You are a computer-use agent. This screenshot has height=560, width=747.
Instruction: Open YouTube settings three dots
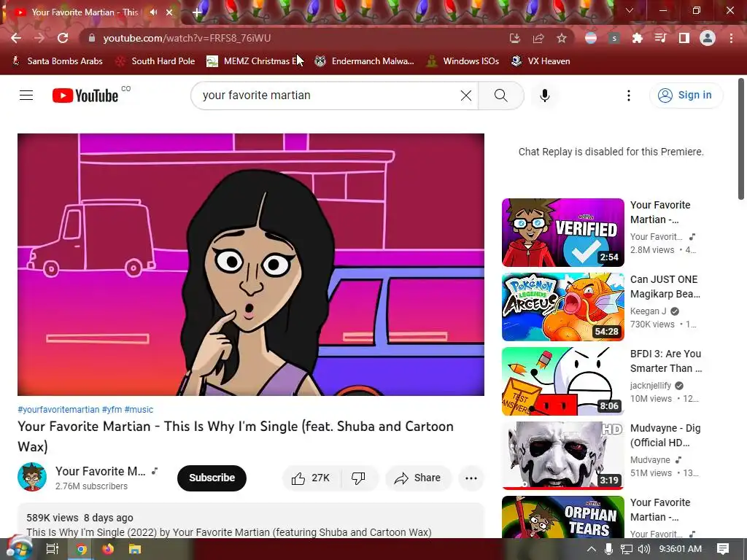click(629, 96)
